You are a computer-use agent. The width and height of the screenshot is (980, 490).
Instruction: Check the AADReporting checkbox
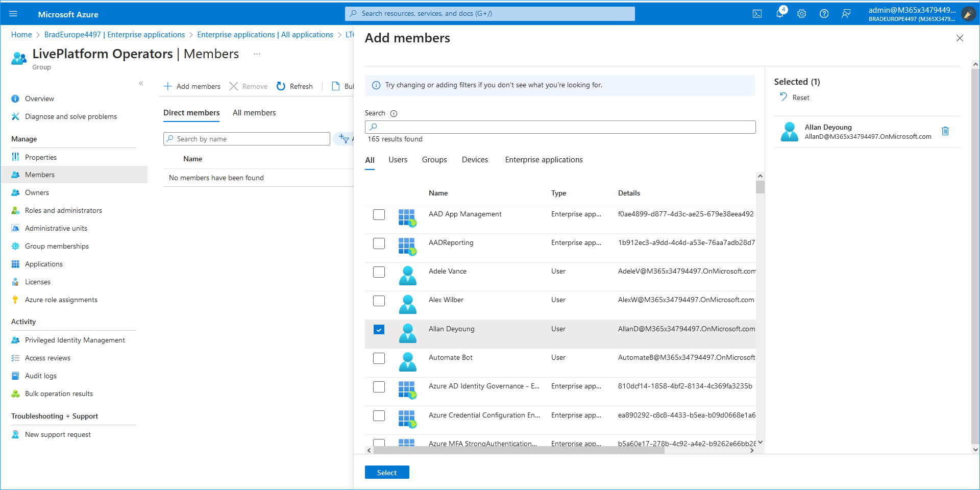click(x=379, y=243)
